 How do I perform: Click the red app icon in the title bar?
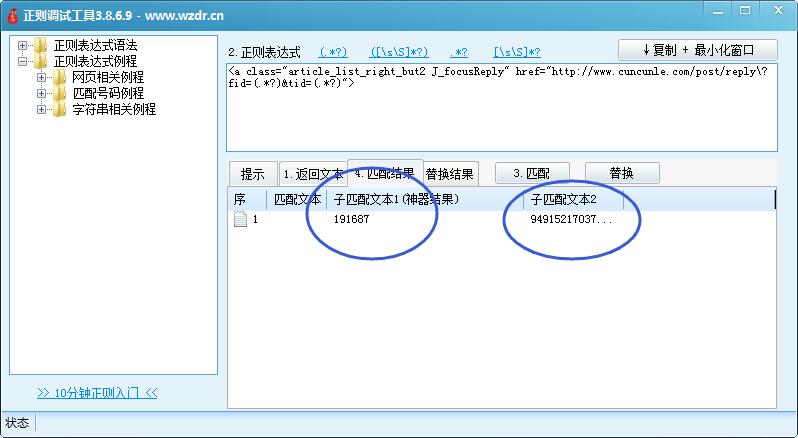12,15
